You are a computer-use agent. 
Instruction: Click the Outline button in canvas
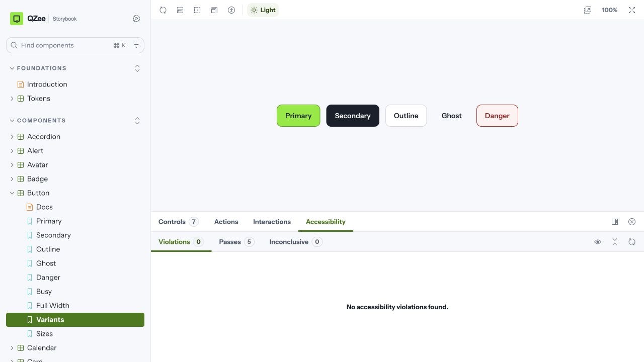coord(406,116)
